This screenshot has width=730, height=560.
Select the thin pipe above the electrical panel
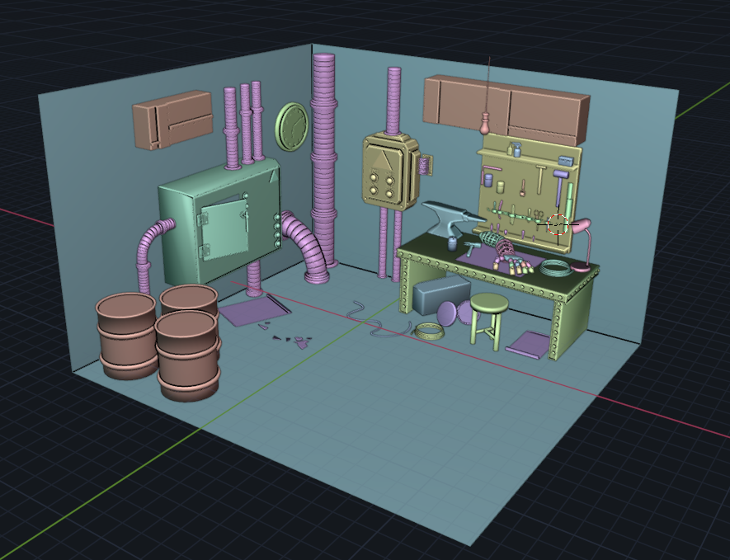(x=393, y=101)
